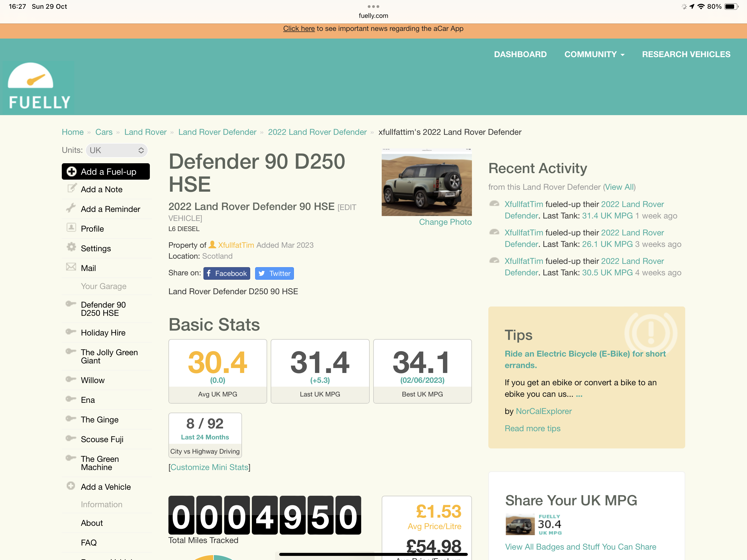Click the key icon beside Holiday Hire

coord(71,332)
